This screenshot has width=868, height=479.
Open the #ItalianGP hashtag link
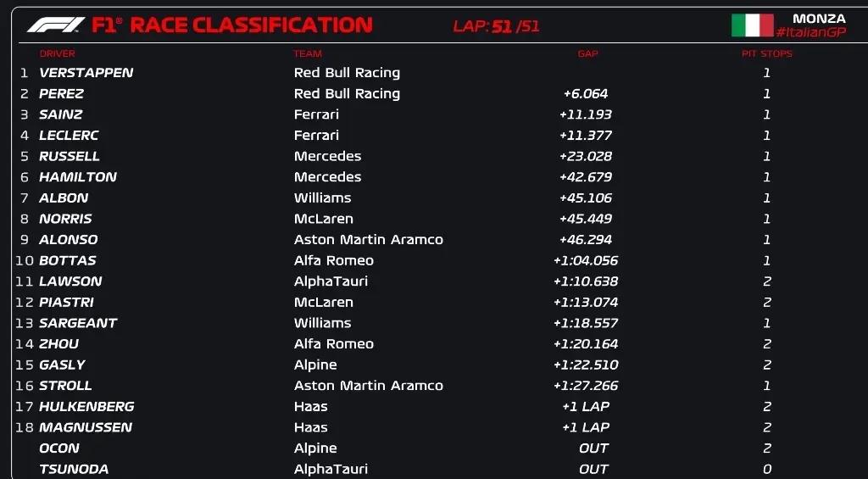click(x=810, y=32)
